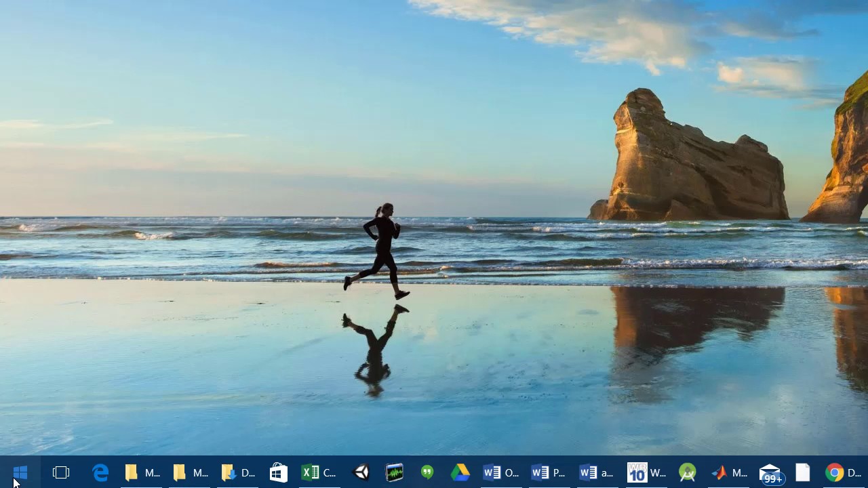Open the green waveform monitor app
This screenshot has width=868, height=488.
[394, 472]
